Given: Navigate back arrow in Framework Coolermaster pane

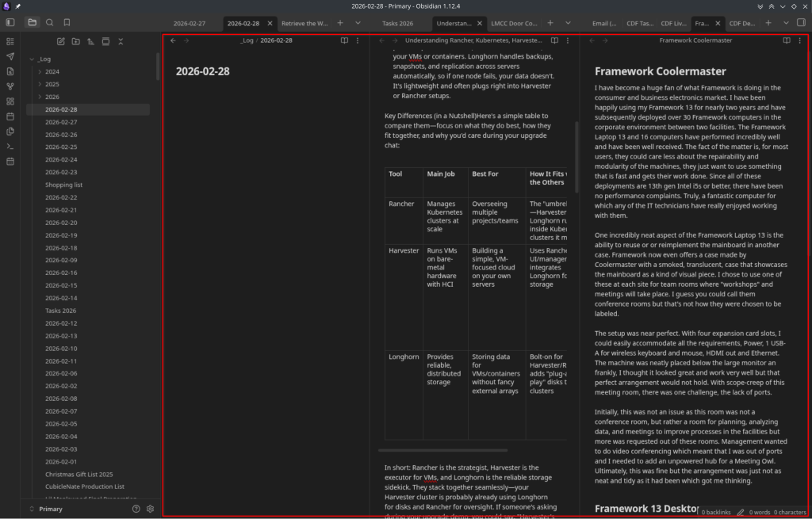Looking at the screenshot, I should click(592, 40).
